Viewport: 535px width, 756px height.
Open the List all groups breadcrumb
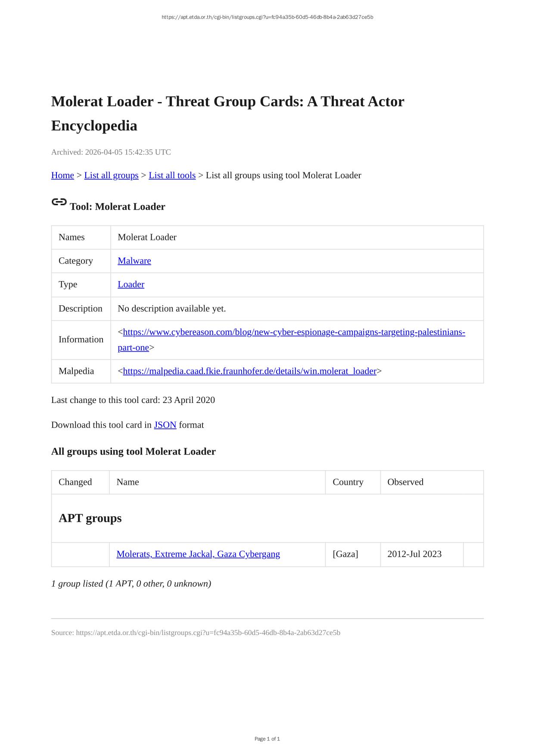[x=111, y=175]
